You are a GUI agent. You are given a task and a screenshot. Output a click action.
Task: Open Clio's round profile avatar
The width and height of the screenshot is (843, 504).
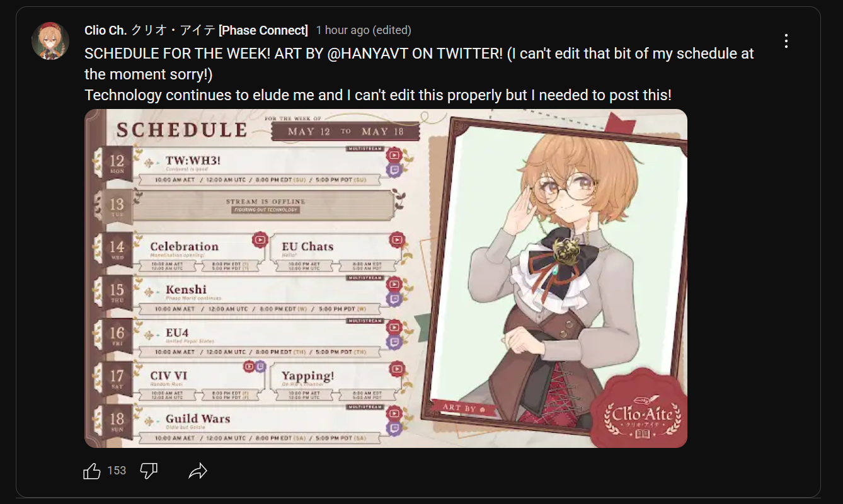50,41
